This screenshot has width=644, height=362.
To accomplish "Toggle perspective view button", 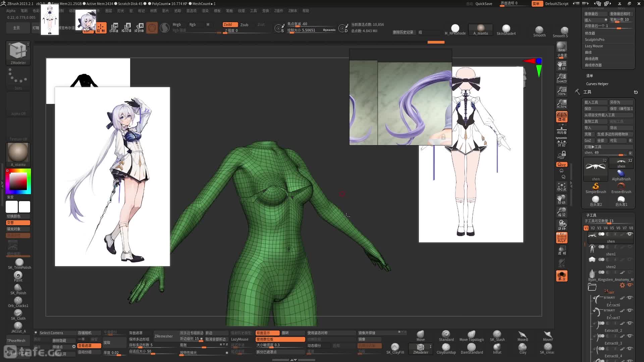I will (x=561, y=116).
